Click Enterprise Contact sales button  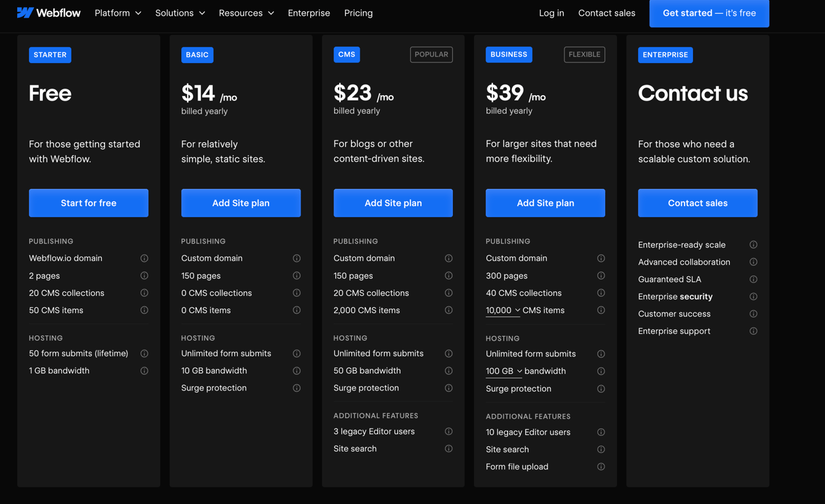point(698,203)
